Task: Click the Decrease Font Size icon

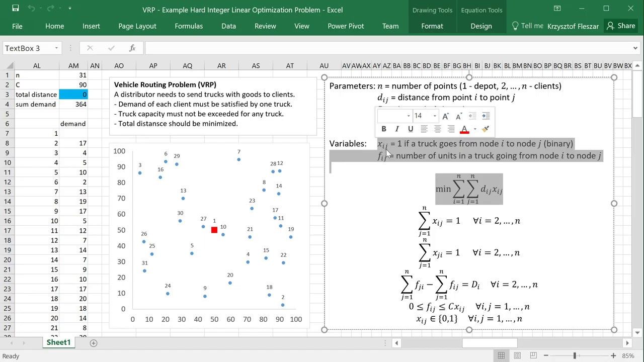Action: (458, 116)
